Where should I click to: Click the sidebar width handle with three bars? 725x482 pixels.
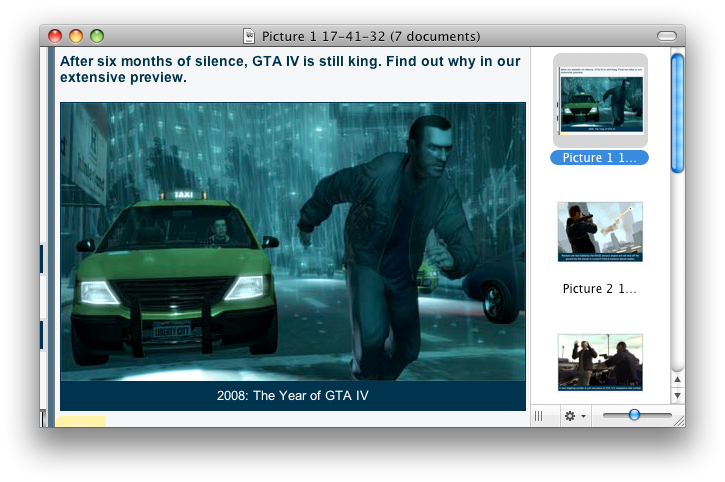point(539,416)
